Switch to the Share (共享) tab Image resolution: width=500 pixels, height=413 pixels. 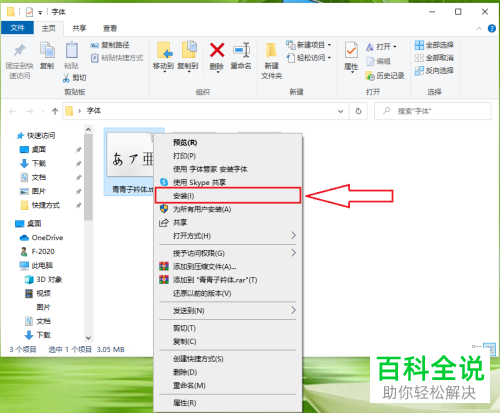point(79,28)
